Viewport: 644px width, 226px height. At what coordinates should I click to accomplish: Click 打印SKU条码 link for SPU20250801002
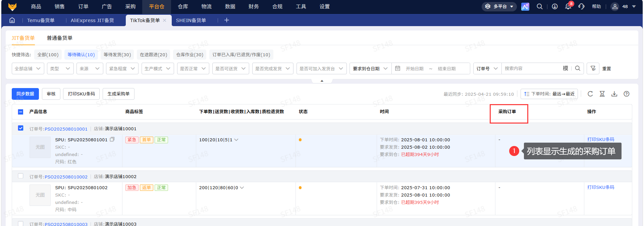(x=601, y=187)
